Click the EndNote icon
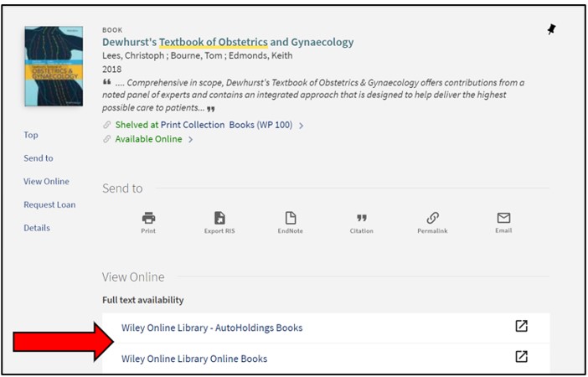The height and width of the screenshot is (377, 588). coord(291,218)
